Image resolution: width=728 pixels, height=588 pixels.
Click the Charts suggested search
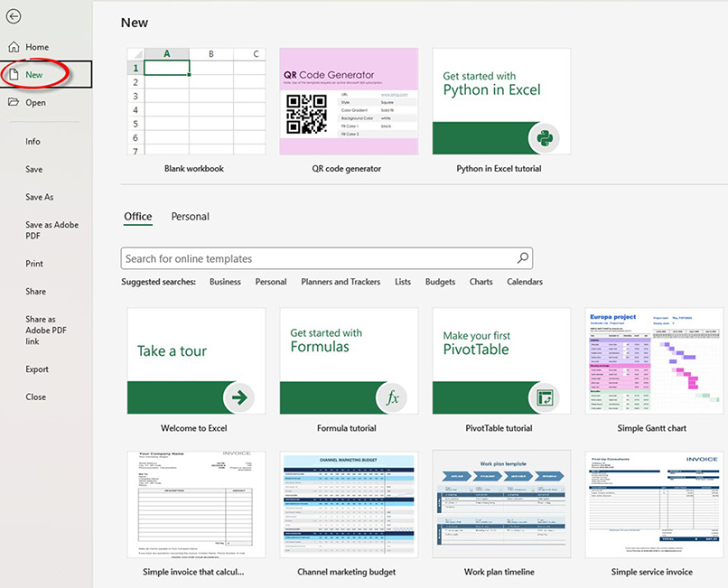pos(481,282)
